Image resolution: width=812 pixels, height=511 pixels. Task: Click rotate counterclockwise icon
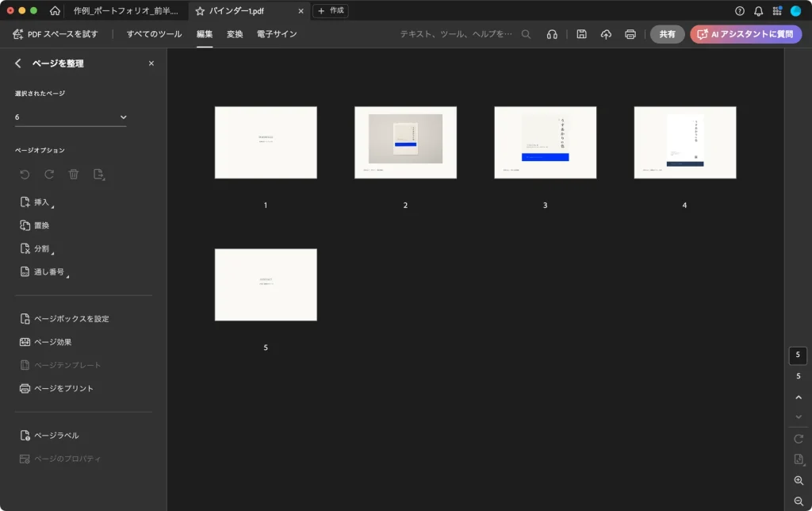pyautogui.click(x=25, y=174)
